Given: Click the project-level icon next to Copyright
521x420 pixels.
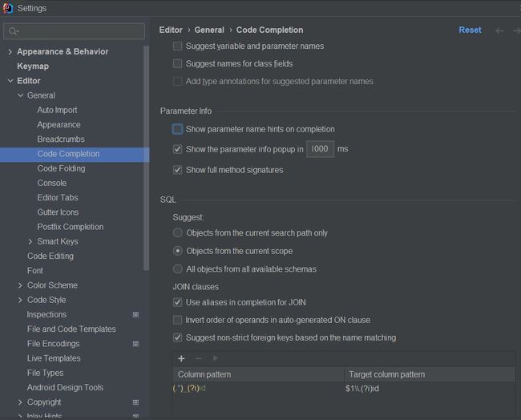Looking at the screenshot, I should tap(135, 402).
